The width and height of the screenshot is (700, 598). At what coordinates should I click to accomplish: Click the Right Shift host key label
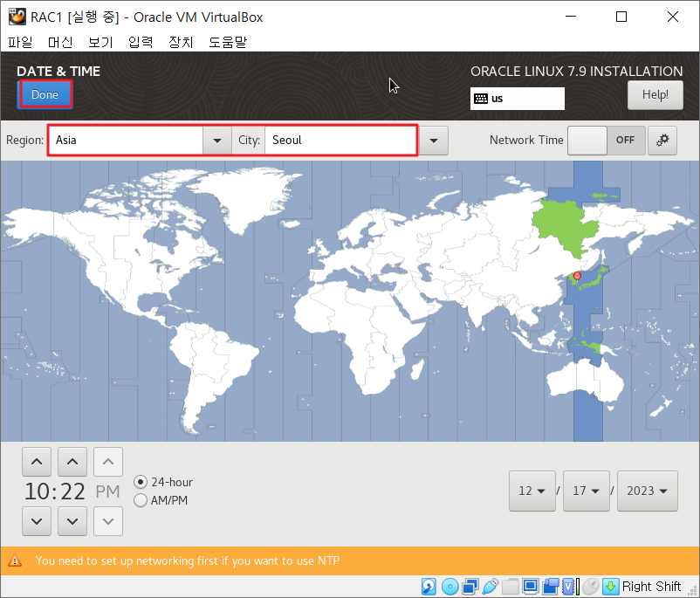pyautogui.click(x=651, y=587)
